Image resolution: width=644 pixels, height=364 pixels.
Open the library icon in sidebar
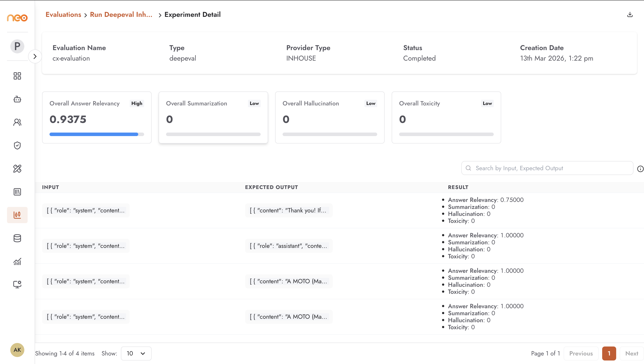click(x=17, y=192)
